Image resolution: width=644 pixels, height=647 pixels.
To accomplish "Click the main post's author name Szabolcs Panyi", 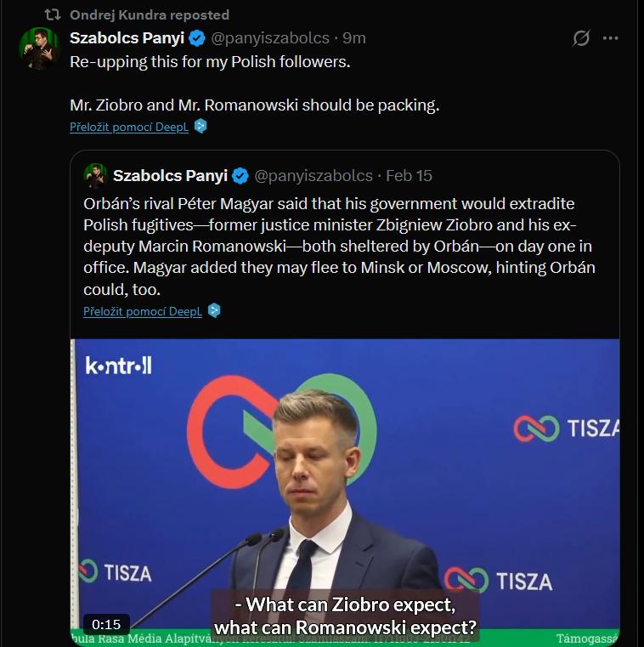I will [x=127, y=38].
